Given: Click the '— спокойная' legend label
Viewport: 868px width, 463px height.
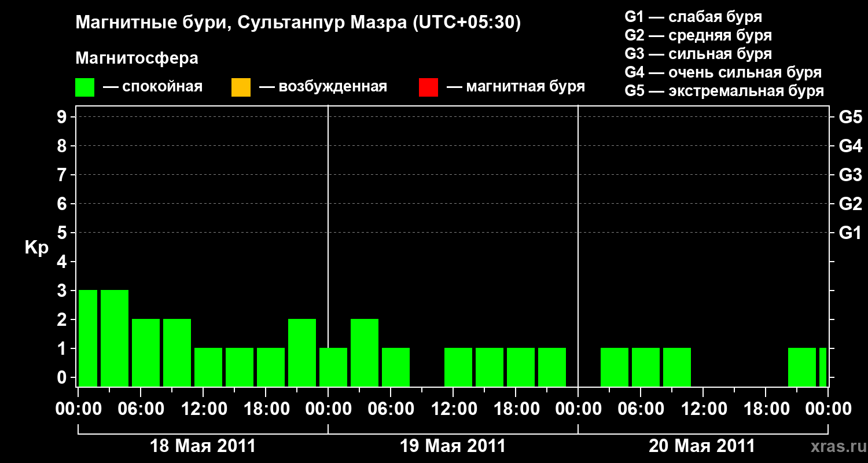Looking at the screenshot, I should point(153,87).
